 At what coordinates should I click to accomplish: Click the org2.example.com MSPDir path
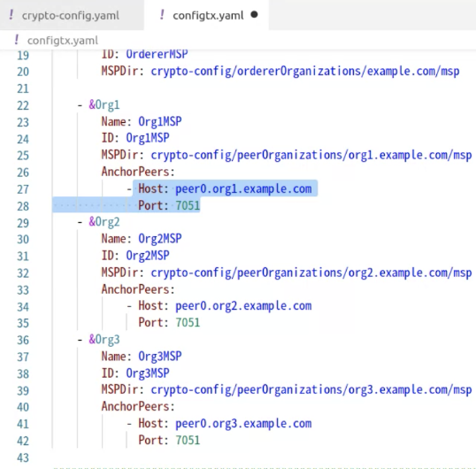point(311,273)
